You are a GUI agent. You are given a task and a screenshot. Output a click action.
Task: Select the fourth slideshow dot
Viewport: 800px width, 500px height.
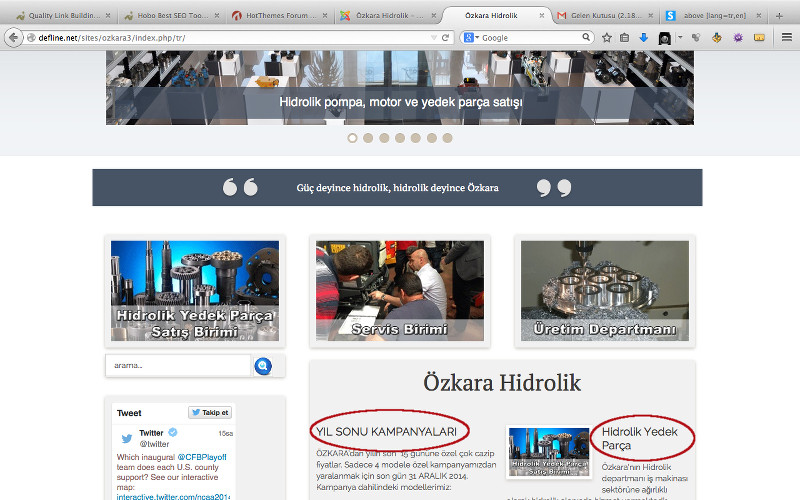click(x=400, y=138)
